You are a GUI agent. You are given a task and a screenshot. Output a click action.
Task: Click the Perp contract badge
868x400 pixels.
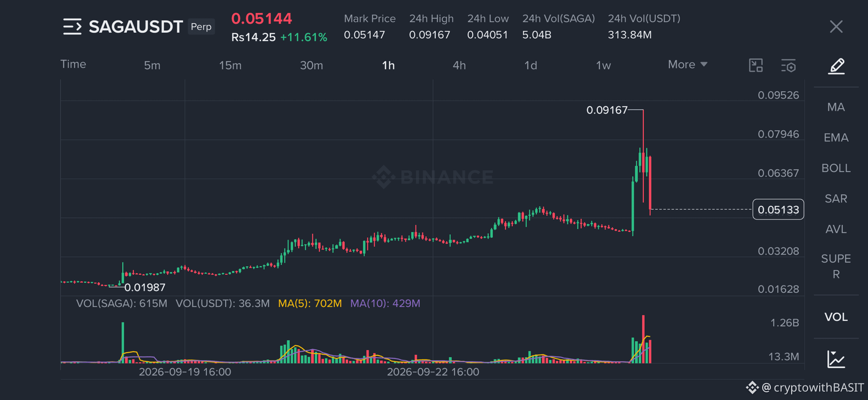tap(201, 27)
